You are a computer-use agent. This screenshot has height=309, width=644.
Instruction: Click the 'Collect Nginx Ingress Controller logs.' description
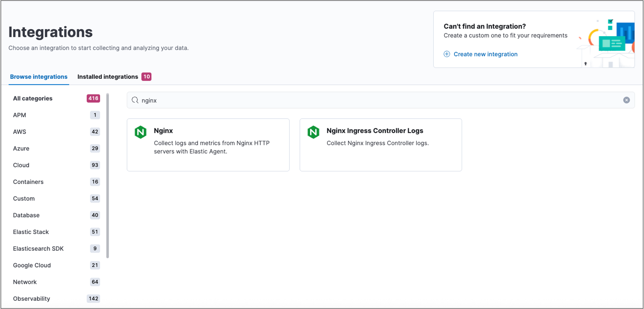click(378, 143)
